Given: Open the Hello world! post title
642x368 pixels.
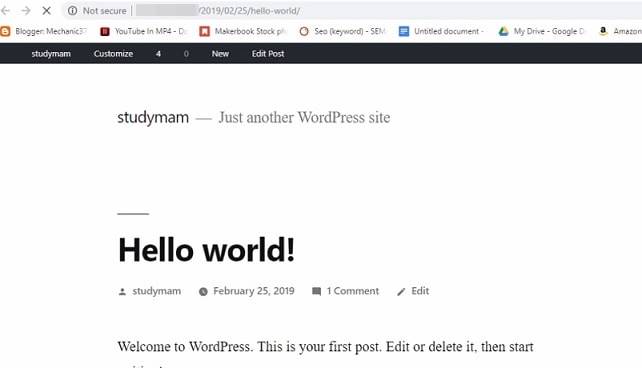Looking at the screenshot, I should click(206, 250).
